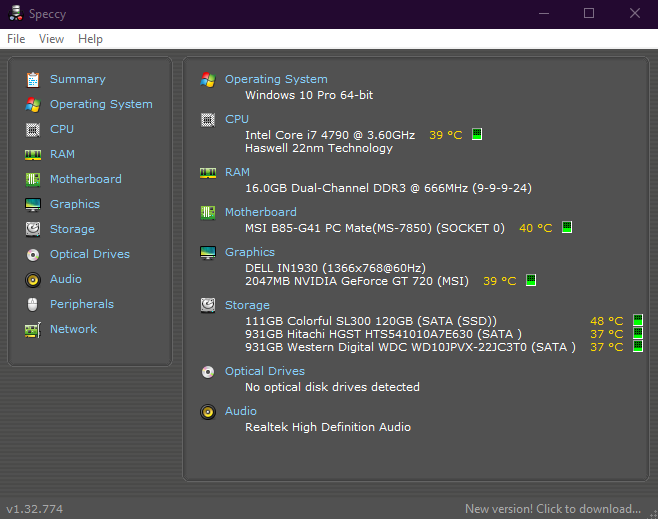The height and width of the screenshot is (519, 658).
Task: Click the Hitachi drive temperature indicator icon
Action: coord(638,333)
